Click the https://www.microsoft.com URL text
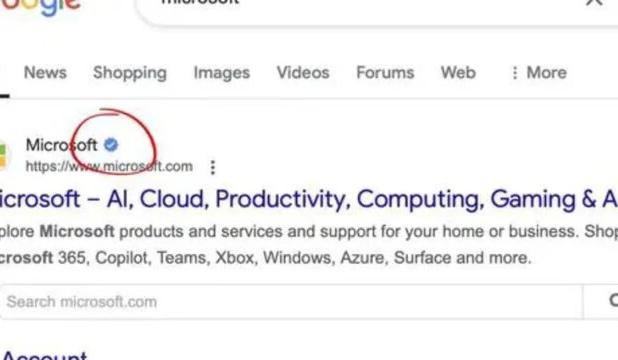This screenshot has height=360, width=618. (x=109, y=166)
